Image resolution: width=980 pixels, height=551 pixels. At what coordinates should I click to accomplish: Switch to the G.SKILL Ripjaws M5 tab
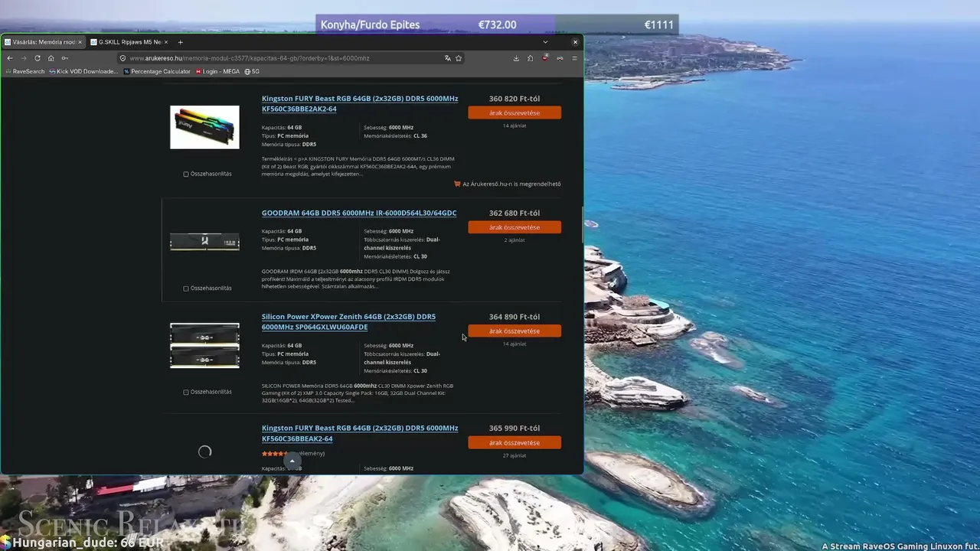pos(130,42)
